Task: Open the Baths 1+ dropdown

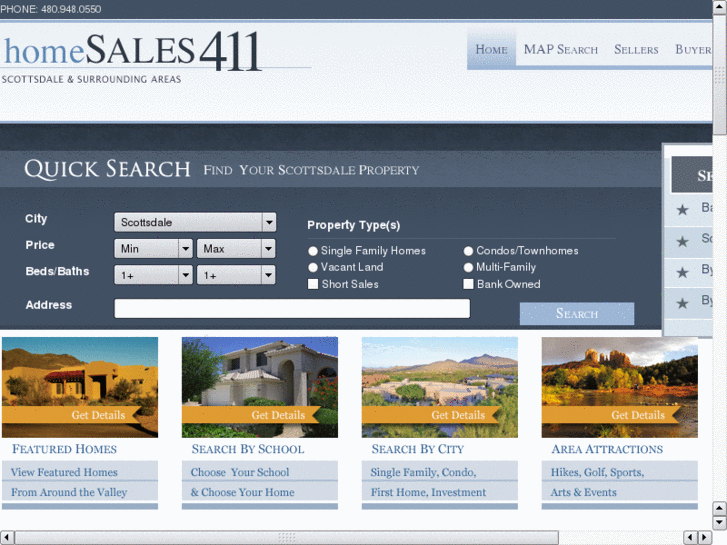Action: pyautogui.click(x=236, y=275)
